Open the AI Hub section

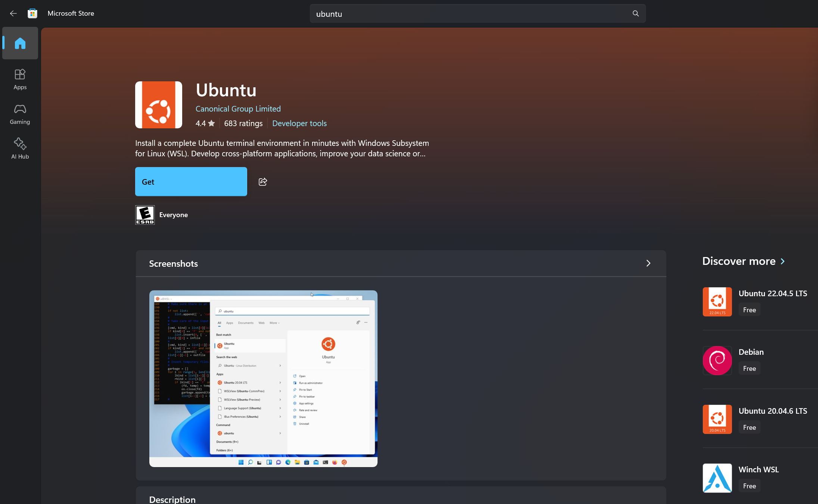pyautogui.click(x=20, y=148)
